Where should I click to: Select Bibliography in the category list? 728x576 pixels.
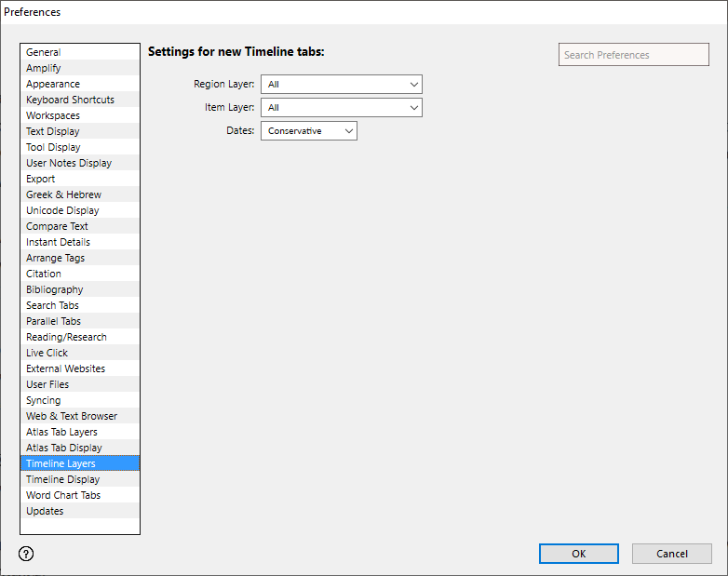54,290
